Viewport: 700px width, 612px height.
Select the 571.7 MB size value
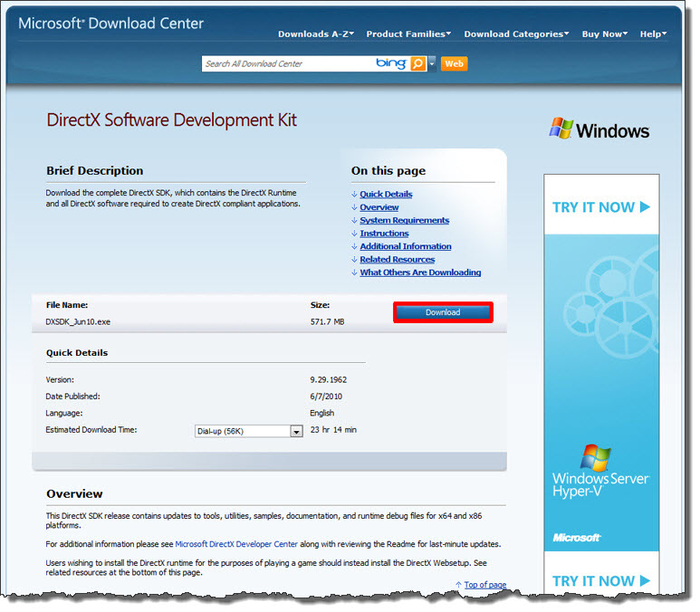pos(327,322)
